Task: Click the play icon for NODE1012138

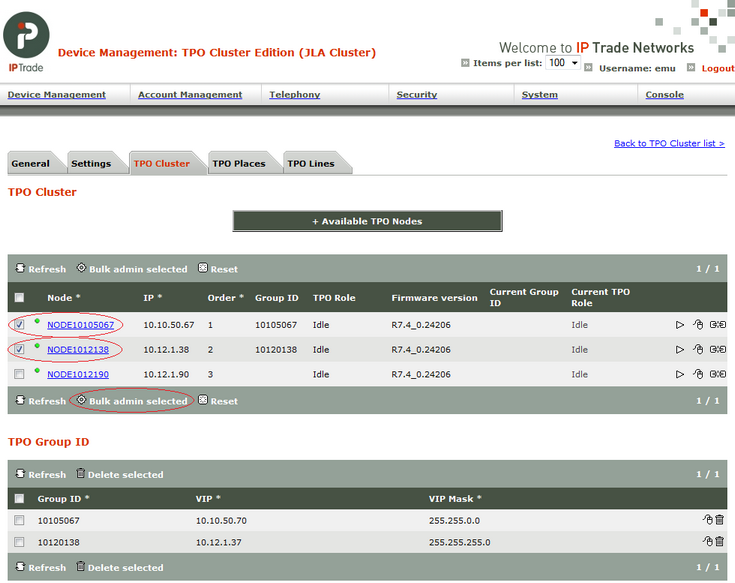Action: coord(680,350)
